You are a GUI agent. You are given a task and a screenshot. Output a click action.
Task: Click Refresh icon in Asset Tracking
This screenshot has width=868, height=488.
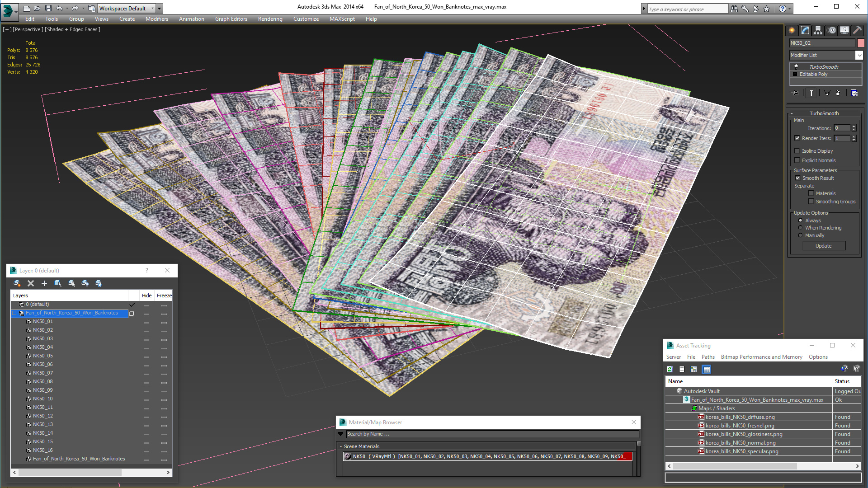click(x=670, y=369)
